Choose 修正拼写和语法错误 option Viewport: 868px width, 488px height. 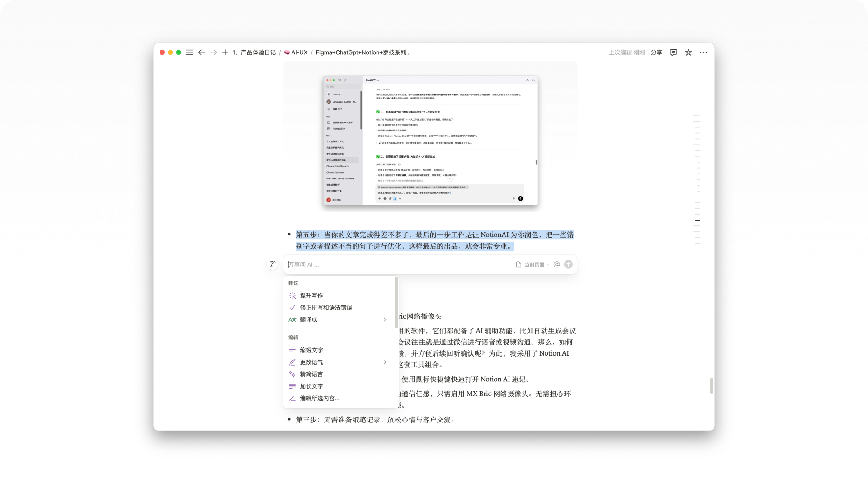pos(339,308)
